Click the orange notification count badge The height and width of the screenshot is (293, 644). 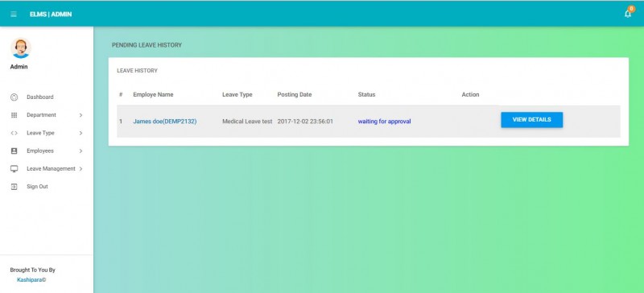(x=632, y=9)
